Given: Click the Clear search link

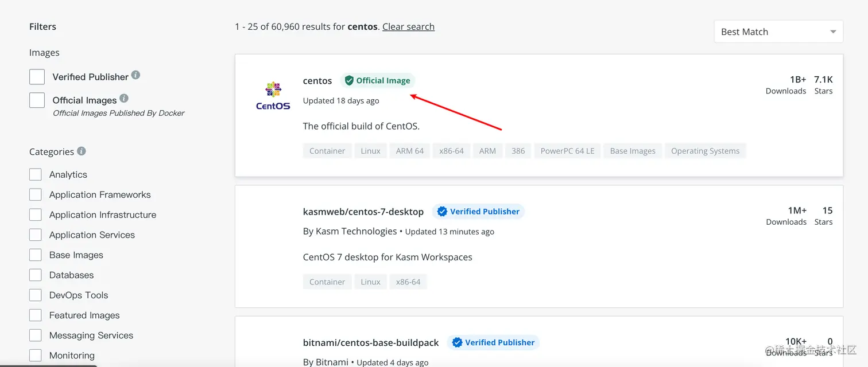Looking at the screenshot, I should [408, 26].
